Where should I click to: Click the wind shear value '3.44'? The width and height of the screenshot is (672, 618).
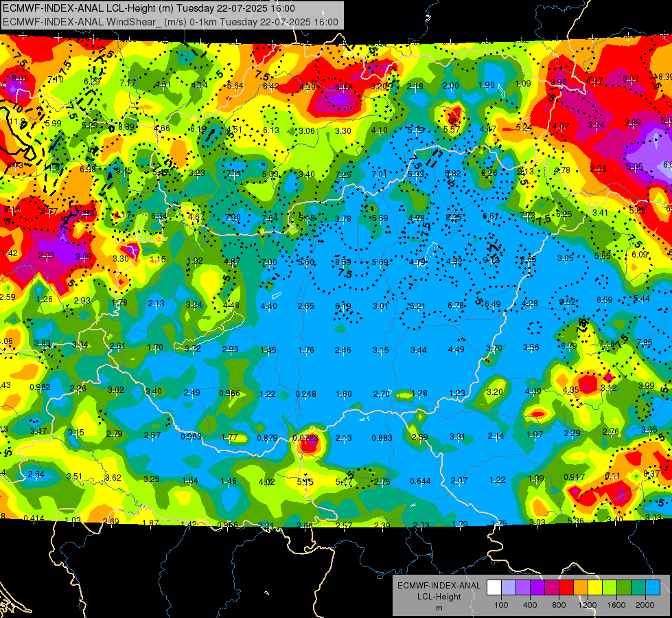point(418,350)
